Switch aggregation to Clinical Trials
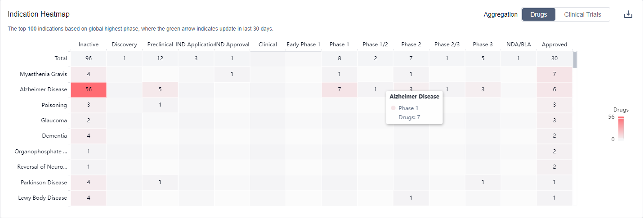644x219 pixels. point(582,14)
